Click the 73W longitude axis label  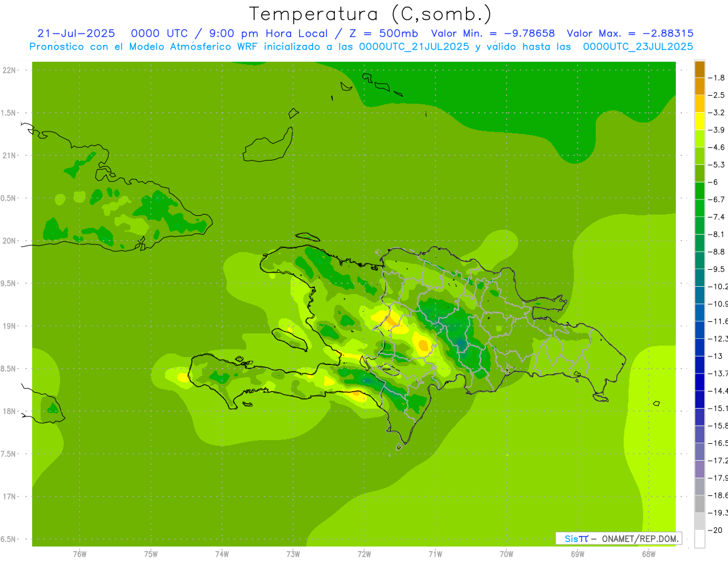[x=293, y=554]
